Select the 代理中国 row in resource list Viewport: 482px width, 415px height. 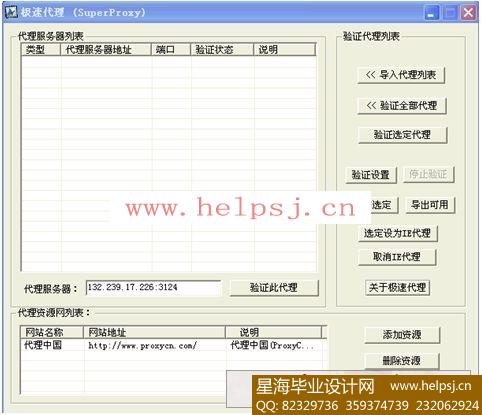(172, 346)
